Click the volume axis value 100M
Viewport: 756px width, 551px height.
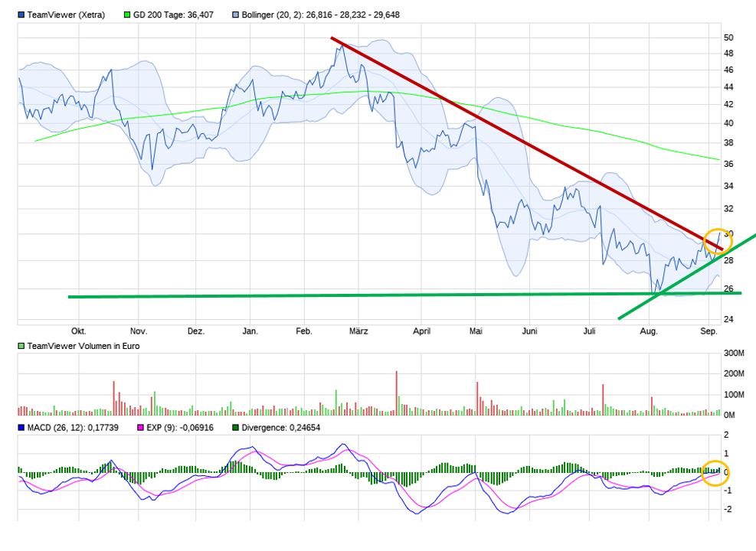(734, 394)
